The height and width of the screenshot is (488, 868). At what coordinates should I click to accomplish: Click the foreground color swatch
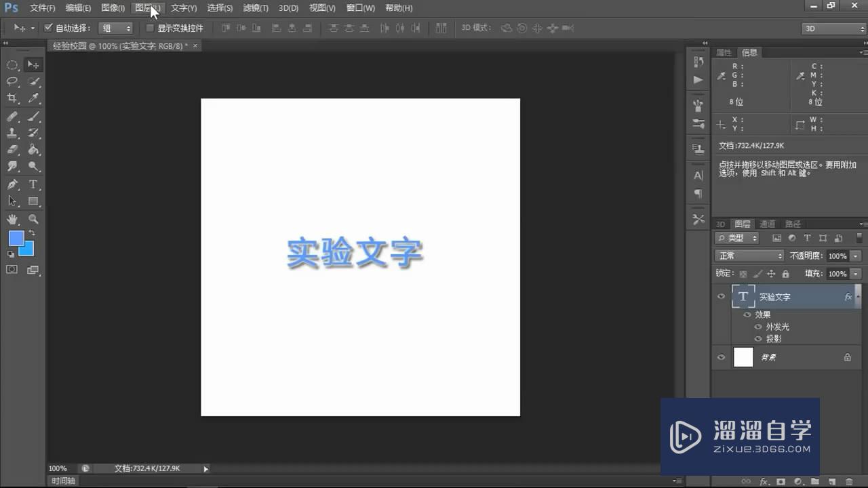click(16, 239)
